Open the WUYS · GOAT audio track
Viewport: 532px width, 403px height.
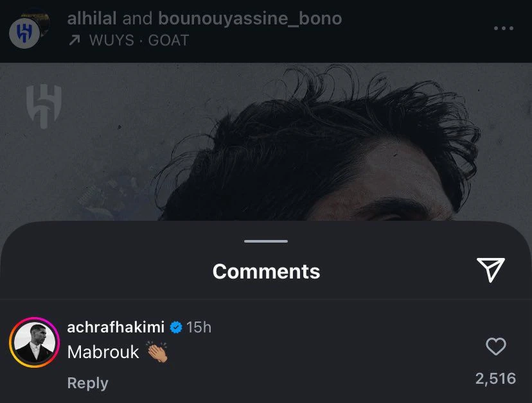[139, 40]
